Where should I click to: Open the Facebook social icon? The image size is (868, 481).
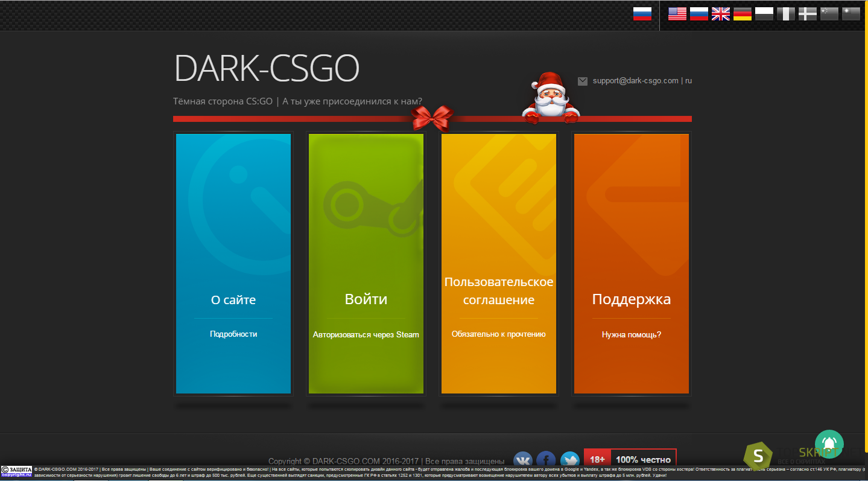pos(546,460)
